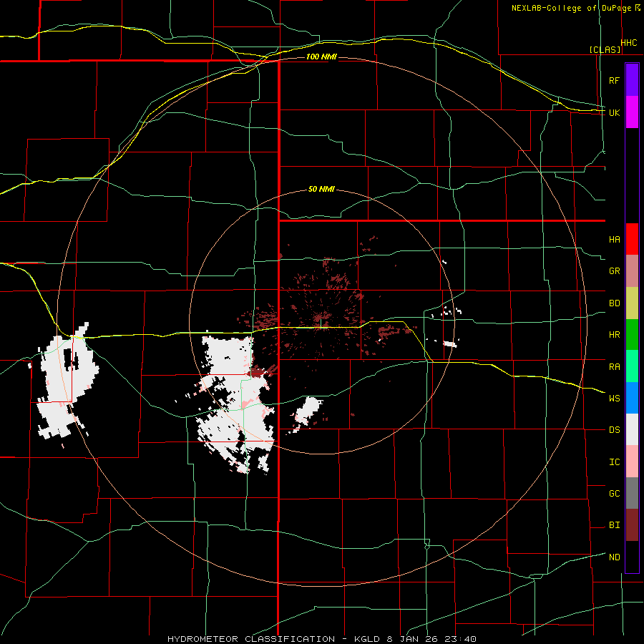Click the 8 JAN 26 date text
Image resolution: width=644 pixels, height=644 pixels.
pyautogui.click(x=411, y=639)
